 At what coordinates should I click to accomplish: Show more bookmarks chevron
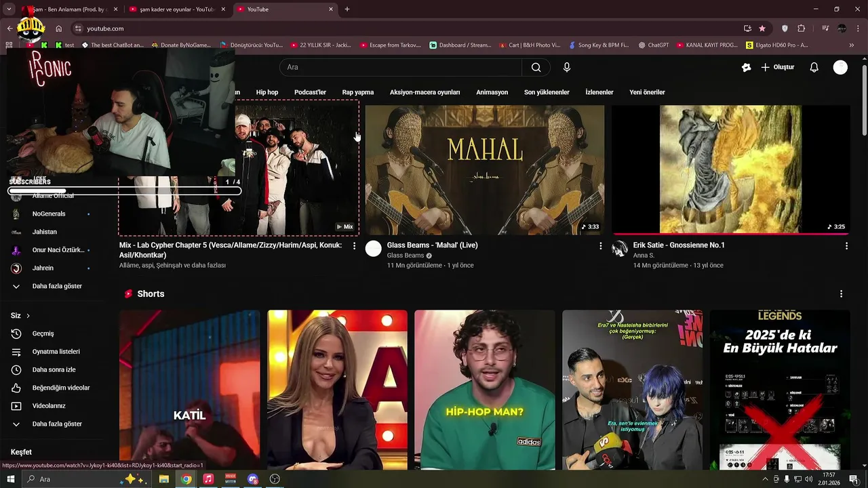(x=853, y=45)
